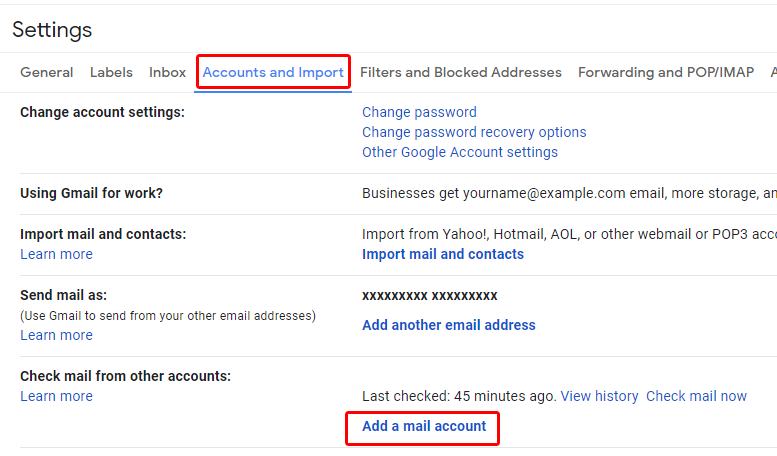777x456 pixels.
Task: Open the General settings tab
Action: (x=47, y=72)
